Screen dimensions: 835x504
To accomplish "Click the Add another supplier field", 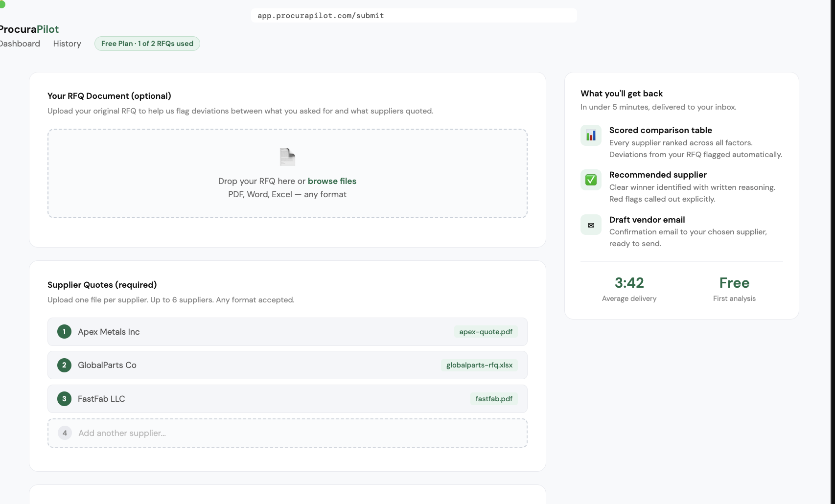I will pyautogui.click(x=287, y=433).
